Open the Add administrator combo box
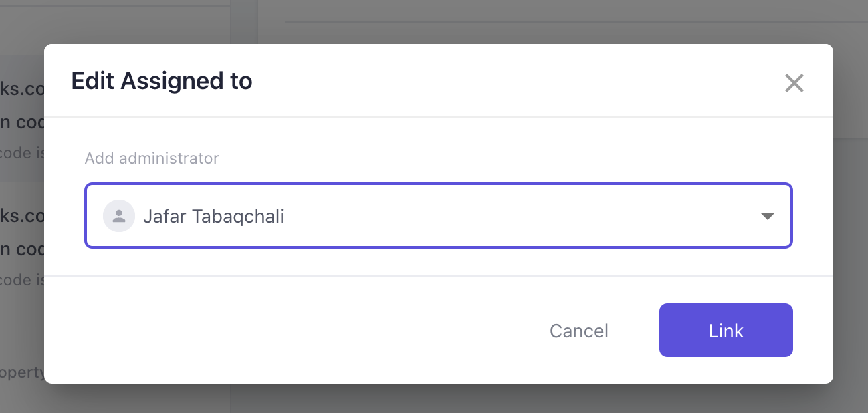Image resolution: width=868 pixels, height=413 pixels. point(439,216)
